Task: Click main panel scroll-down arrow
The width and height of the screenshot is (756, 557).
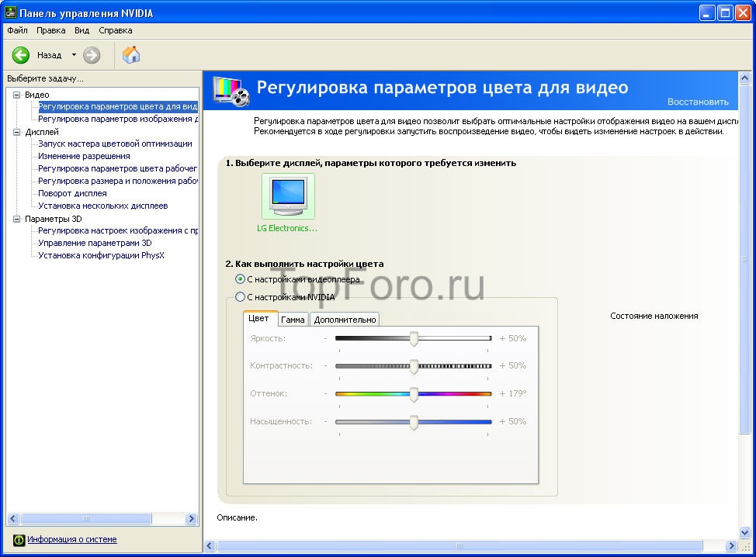Action: tap(745, 532)
